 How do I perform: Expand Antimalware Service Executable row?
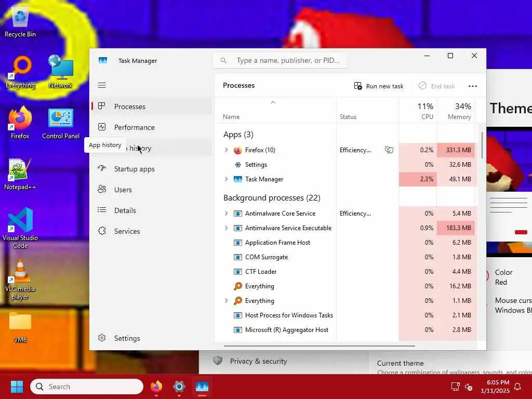tap(227, 228)
